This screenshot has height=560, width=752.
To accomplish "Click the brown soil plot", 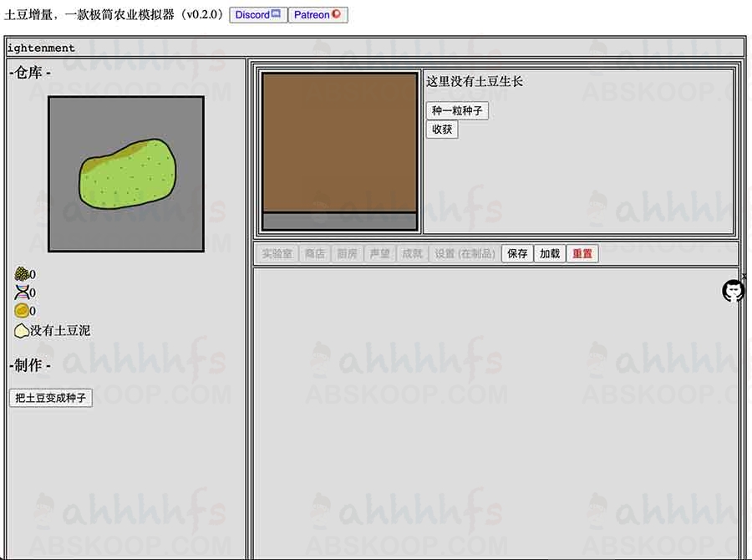I will click(339, 142).
